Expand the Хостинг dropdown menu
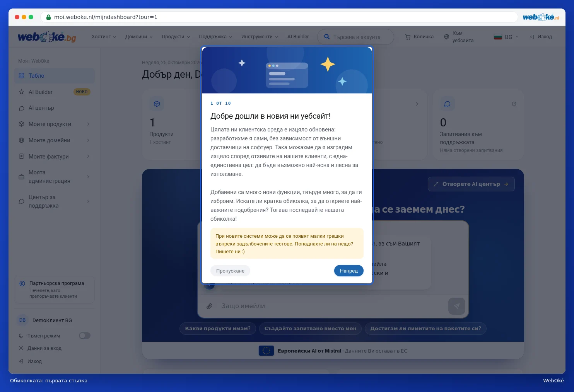The image size is (574, 392). click(x=104, y=37)
